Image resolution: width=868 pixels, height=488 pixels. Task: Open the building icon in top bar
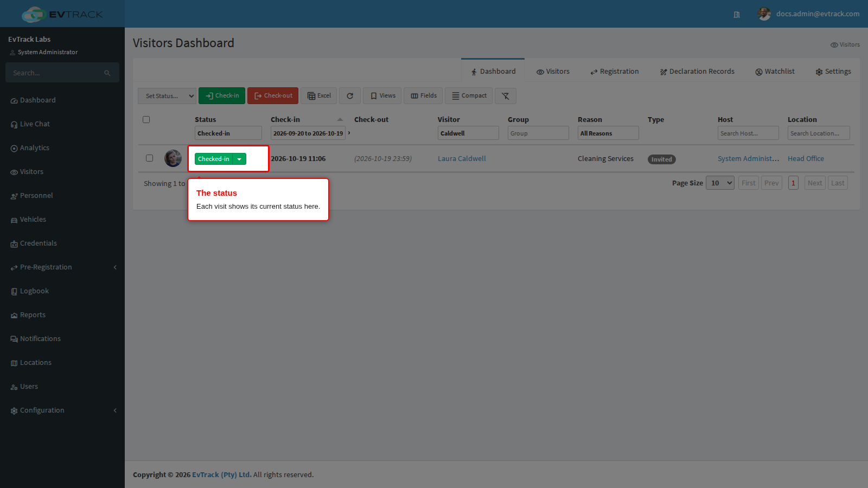(737, 15)
